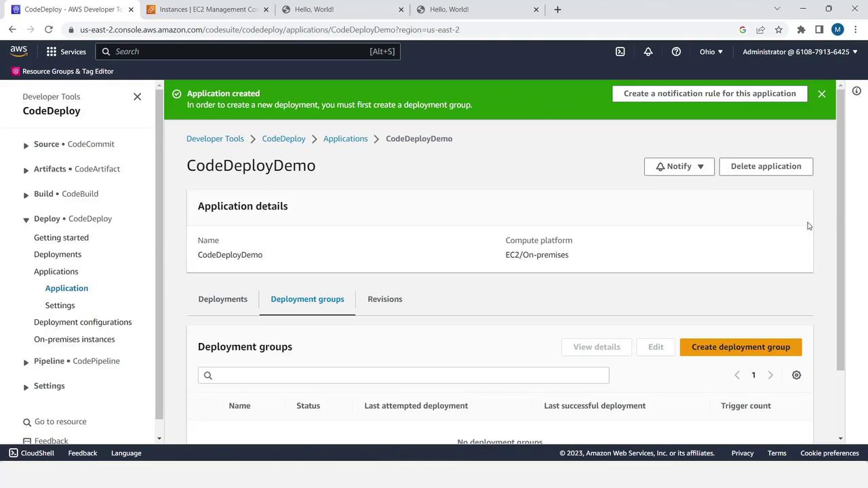Open Getting started in the sidebar
The height and width of the screenshot is (488, 868).
61,237
